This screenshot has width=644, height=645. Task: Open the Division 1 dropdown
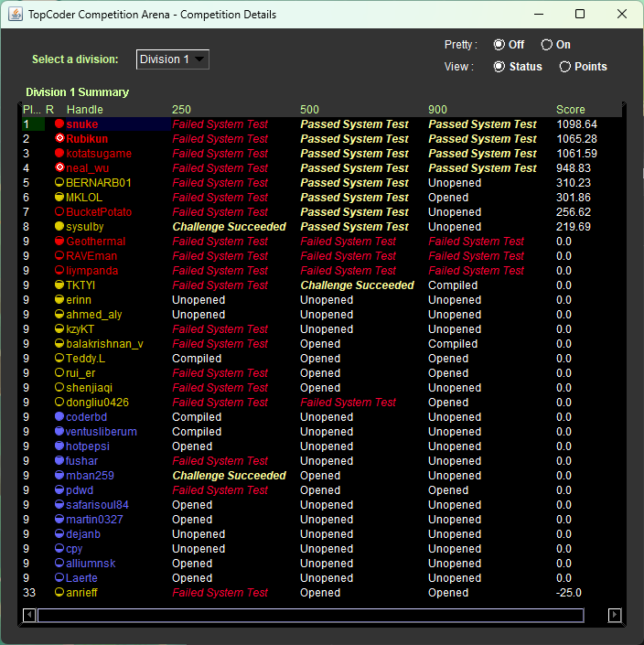tap(173, 59)
